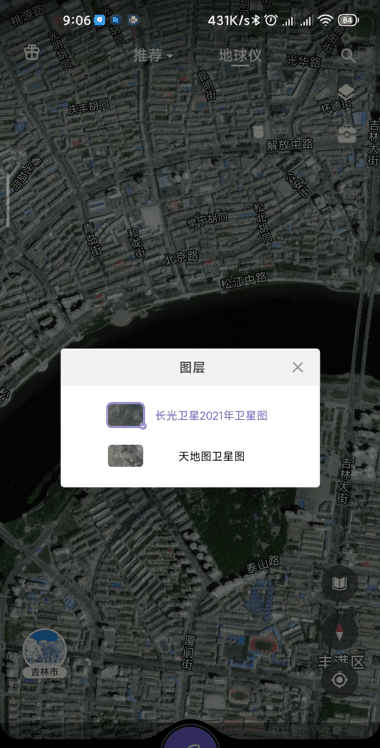Tap the 图层 dialog title
This screenshot has width=380, height=748.
point(192,367)
